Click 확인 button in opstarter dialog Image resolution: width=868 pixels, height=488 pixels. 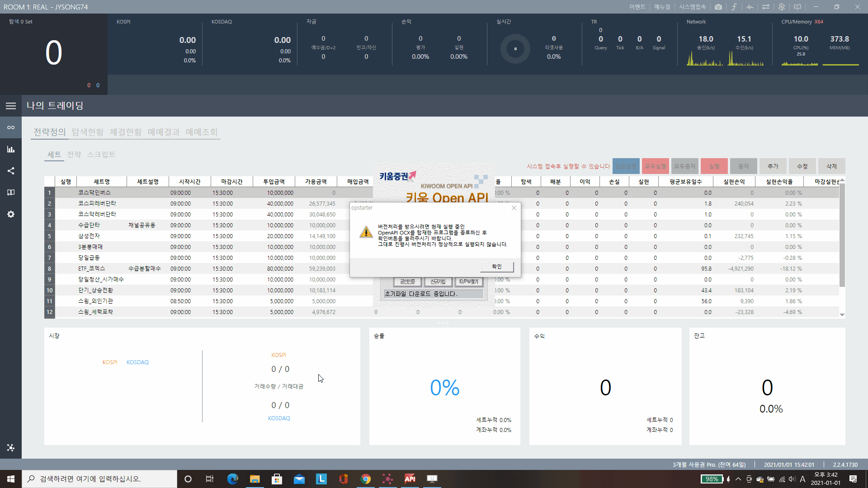(497, 267)
